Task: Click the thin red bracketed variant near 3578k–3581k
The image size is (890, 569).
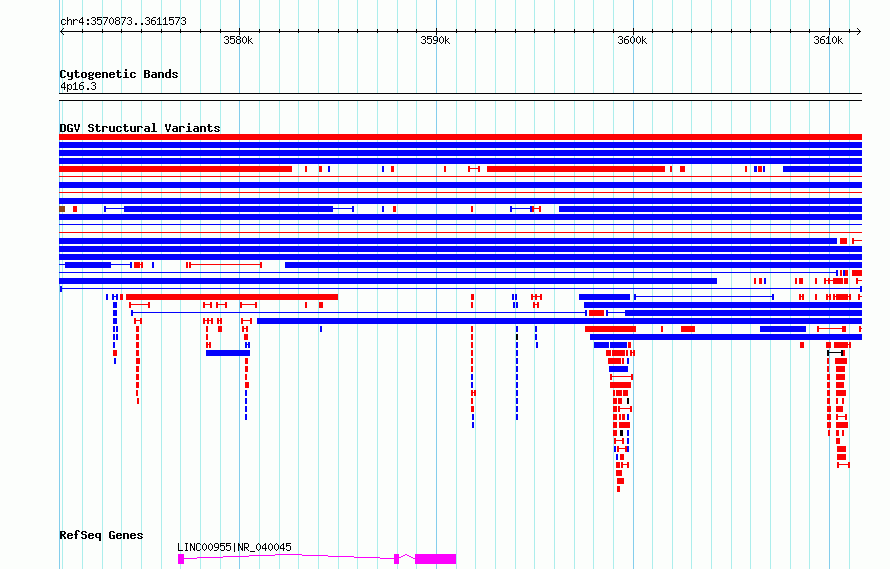Action: point(224,265)
